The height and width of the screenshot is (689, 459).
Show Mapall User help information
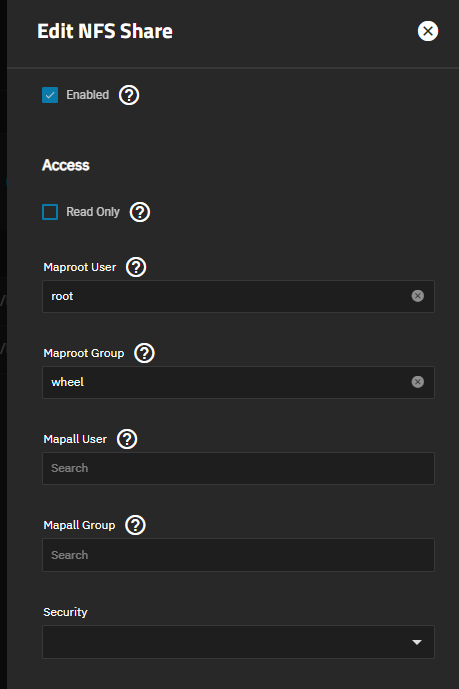tap(127, 439)
